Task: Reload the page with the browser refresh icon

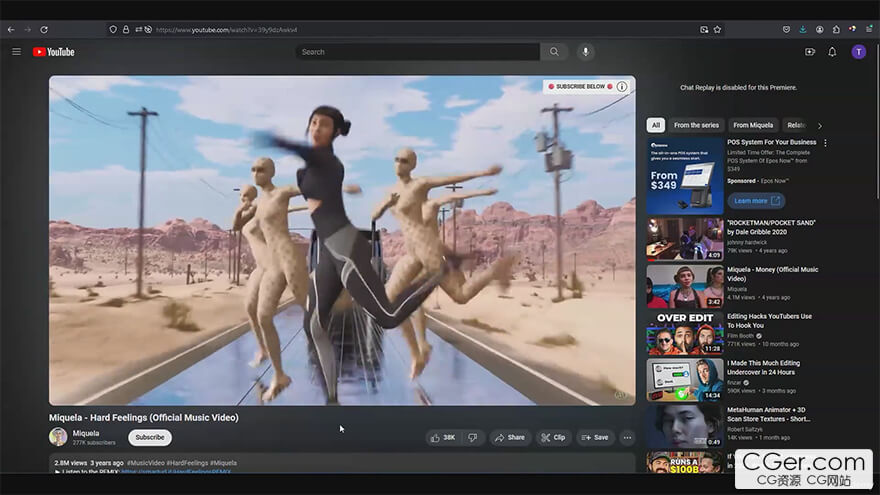Action: tap(44, 30)
